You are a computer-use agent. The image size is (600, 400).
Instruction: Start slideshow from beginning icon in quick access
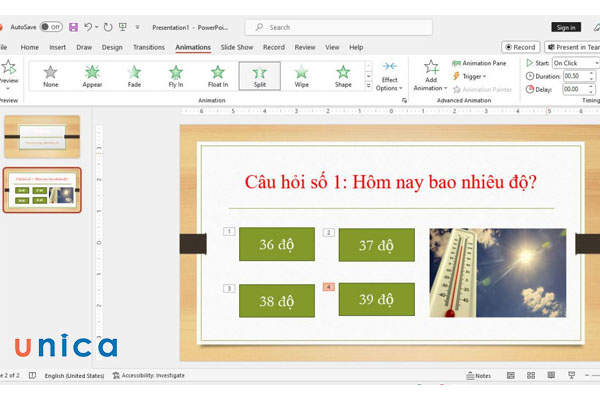(123, 27)
